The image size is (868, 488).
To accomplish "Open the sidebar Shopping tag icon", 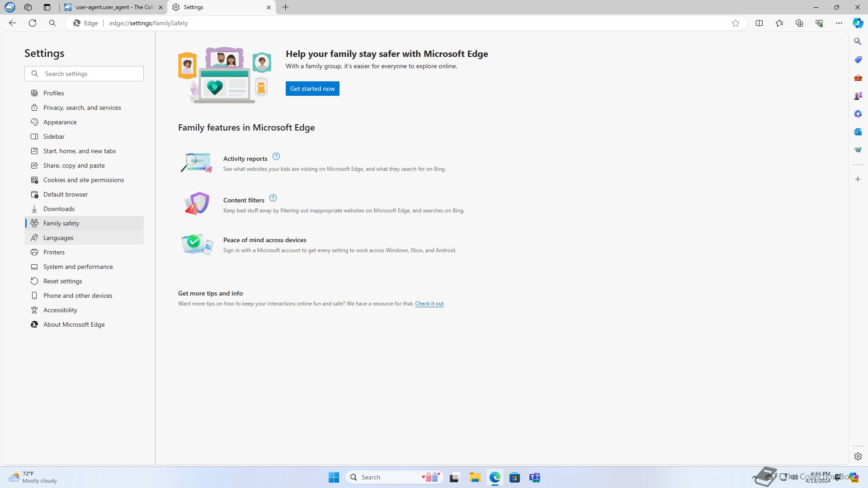I will tap(858, 60).
